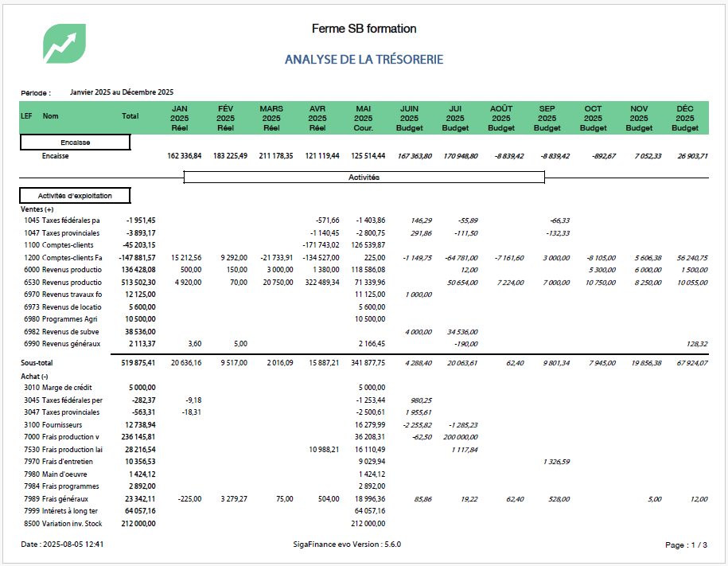Click row '6530 Revenus productio'
Image resolution: width=728 pixels, height=566 pixels.
[364, 282]
